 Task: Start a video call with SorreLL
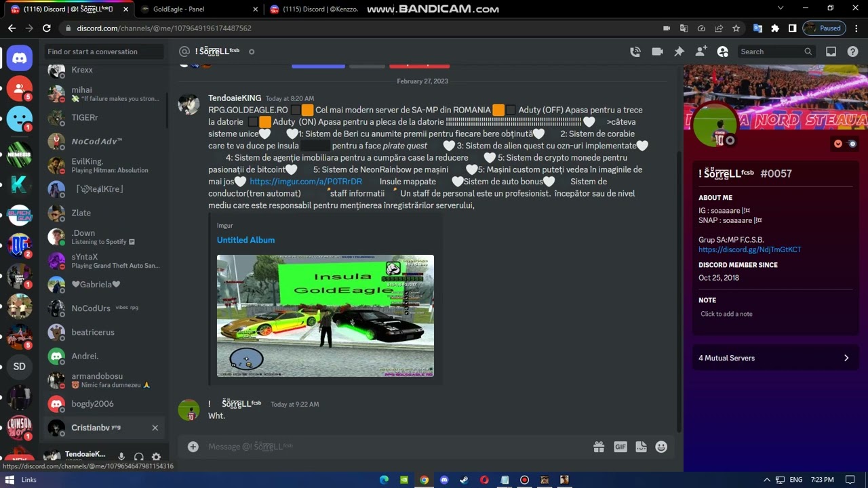(x=657, y=52)
